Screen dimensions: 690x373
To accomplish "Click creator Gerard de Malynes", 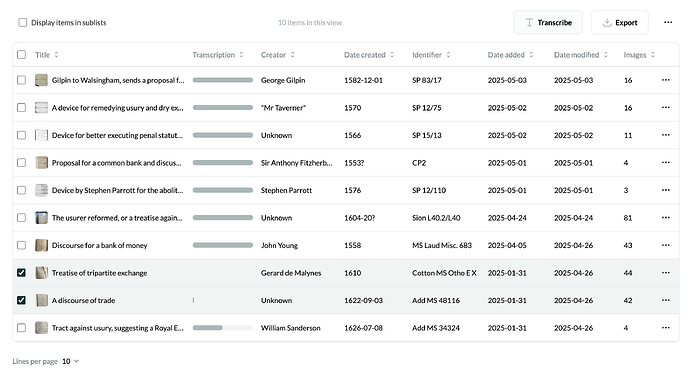I will [291, 273].
